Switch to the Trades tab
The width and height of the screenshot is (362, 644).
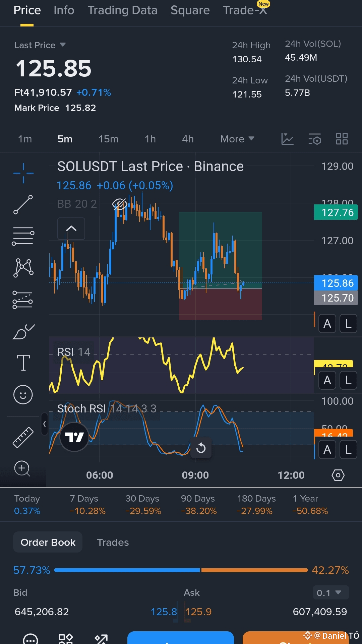click(113, 542)
